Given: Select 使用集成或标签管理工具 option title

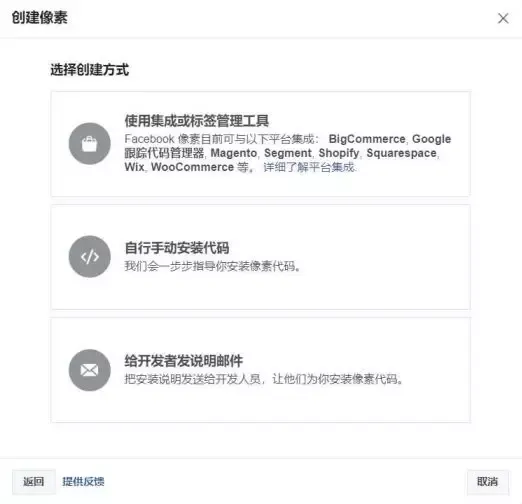Looking at the screenshot, I should click(197, 121).
